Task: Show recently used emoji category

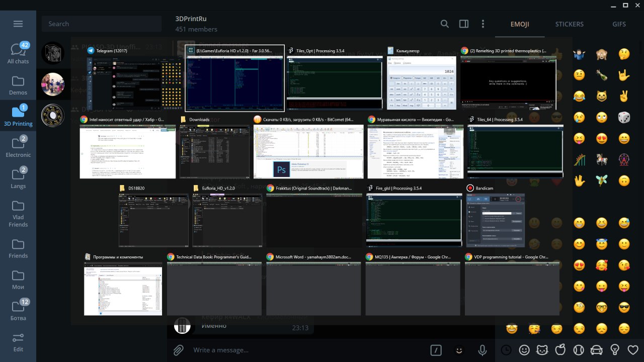Action: (506, 350)
